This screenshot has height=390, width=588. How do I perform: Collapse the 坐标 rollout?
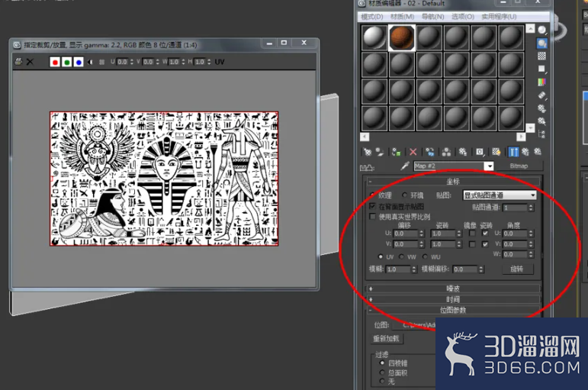[452, 182]
